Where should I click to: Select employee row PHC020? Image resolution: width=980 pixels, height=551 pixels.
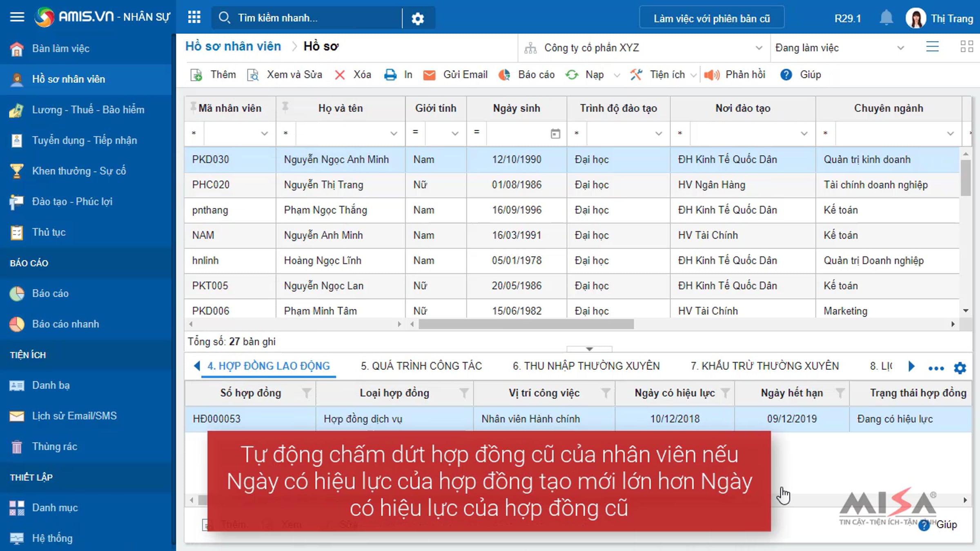pyautogui.click(x=572, y=185)
